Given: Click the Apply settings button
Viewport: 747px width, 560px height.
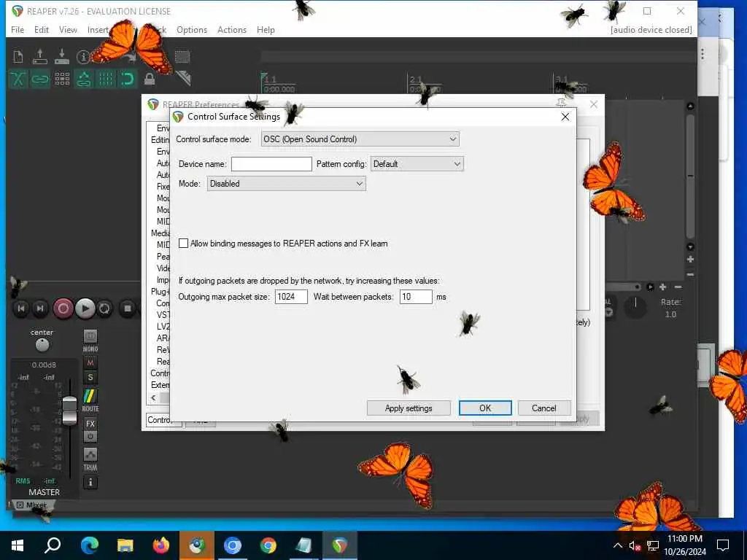Looking at the screenshot, I should coord(409,408).
